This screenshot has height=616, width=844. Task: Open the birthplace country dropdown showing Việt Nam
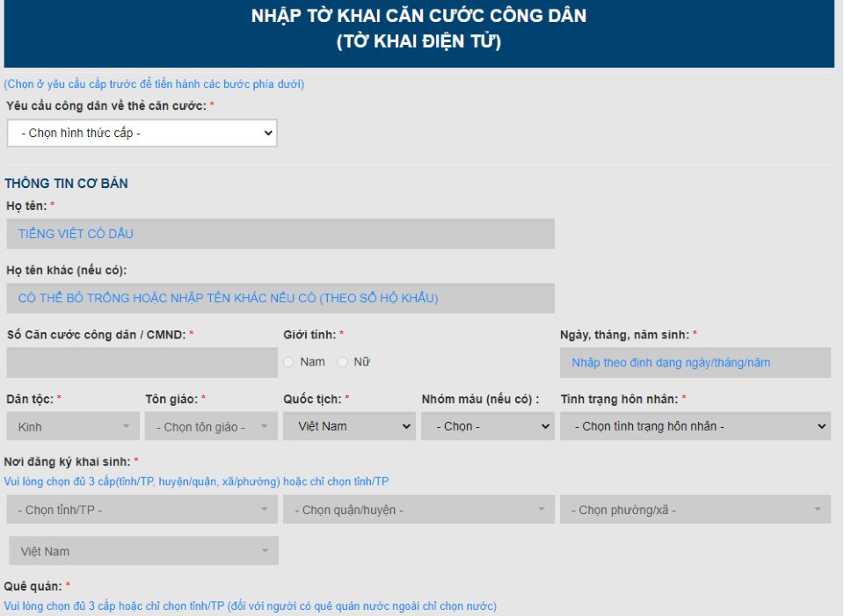click(x=142, y=550)
